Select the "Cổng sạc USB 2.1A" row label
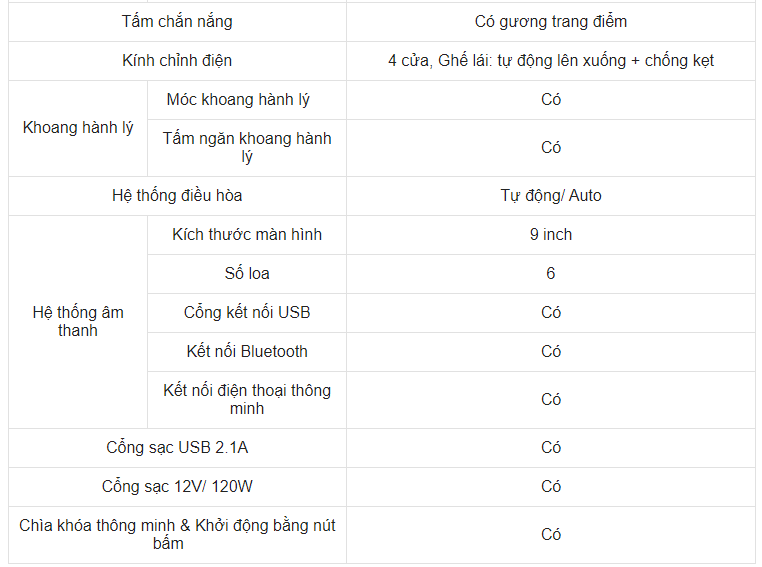Screen dimensions: 762x567 click(177, 447)
